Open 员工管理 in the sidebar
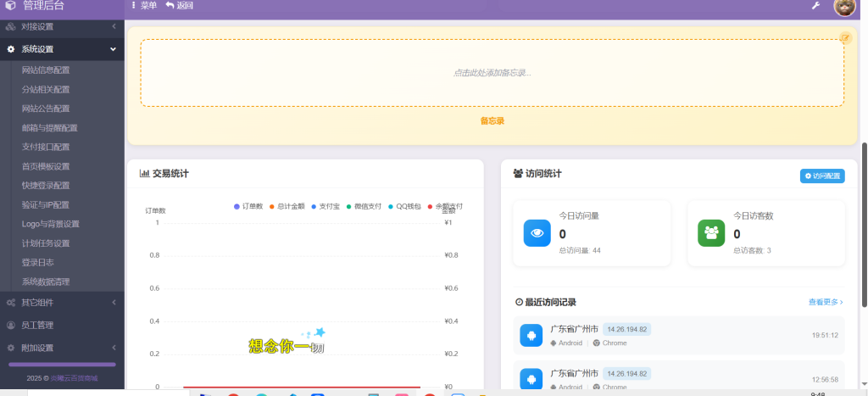 [62, 326]
